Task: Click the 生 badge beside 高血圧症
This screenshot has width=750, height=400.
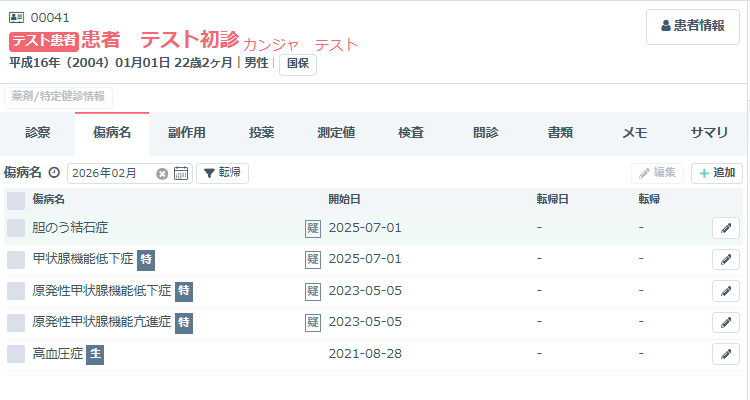Action: (95, 354)
